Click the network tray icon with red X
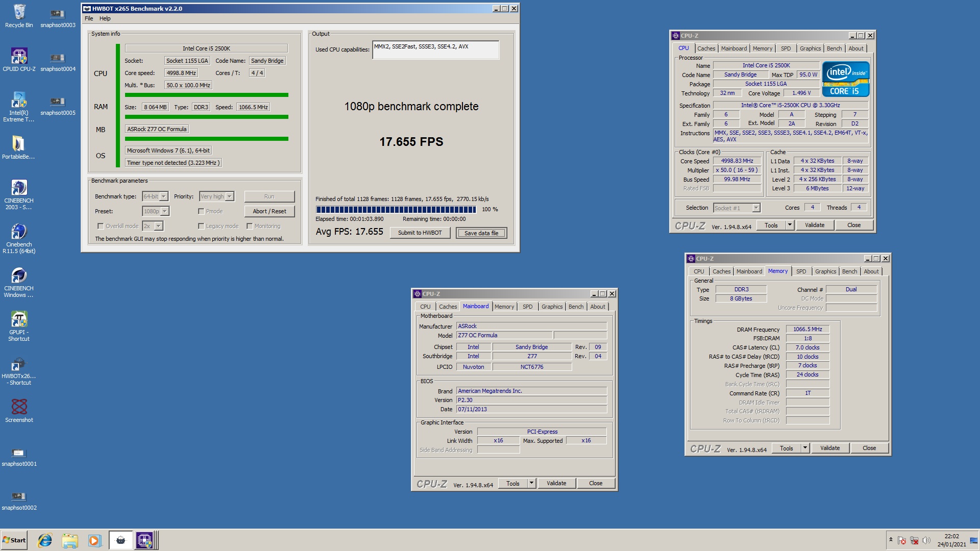This screenshot has height=551, width=980. (914, 540)
